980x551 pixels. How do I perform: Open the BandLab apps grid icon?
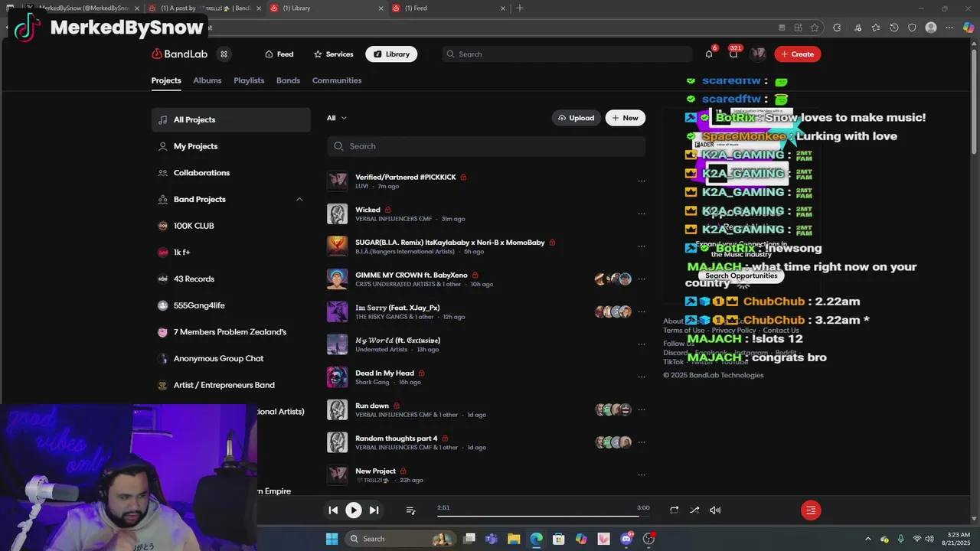224,54
